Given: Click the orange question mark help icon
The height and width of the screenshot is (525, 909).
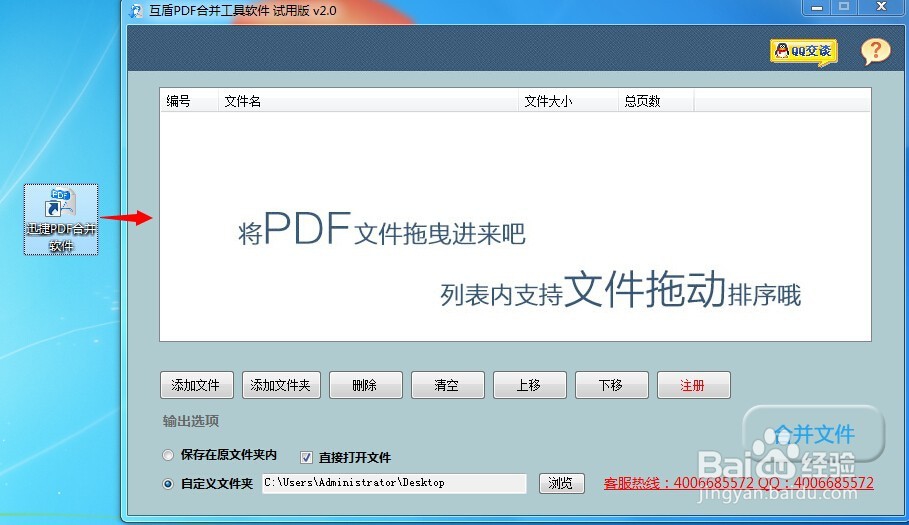Looking at the screenshot, I should point(875,52).
